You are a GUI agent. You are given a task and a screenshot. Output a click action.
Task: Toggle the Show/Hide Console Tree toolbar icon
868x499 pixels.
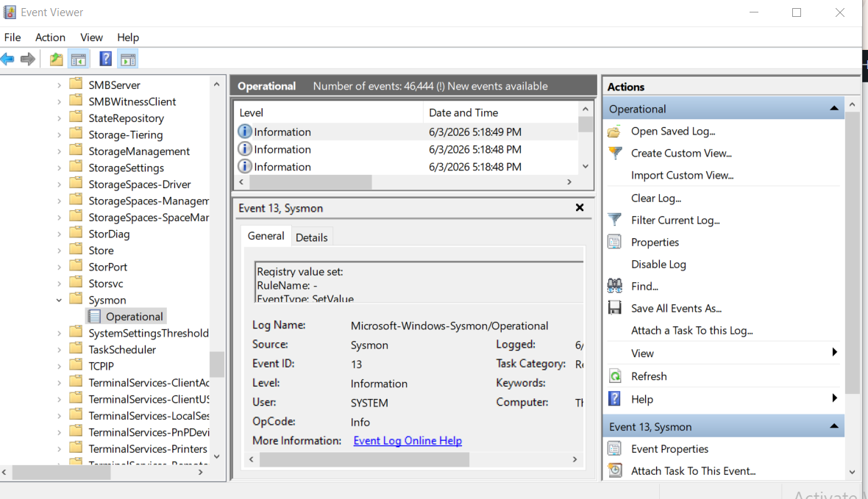pos(79,60)
